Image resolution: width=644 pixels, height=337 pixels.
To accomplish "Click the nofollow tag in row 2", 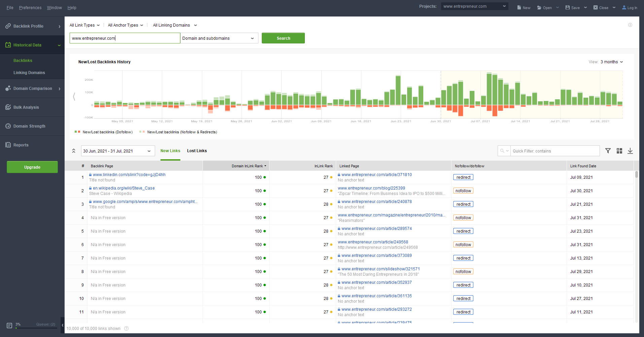I will pyautogui.click(x=463, y=191).
